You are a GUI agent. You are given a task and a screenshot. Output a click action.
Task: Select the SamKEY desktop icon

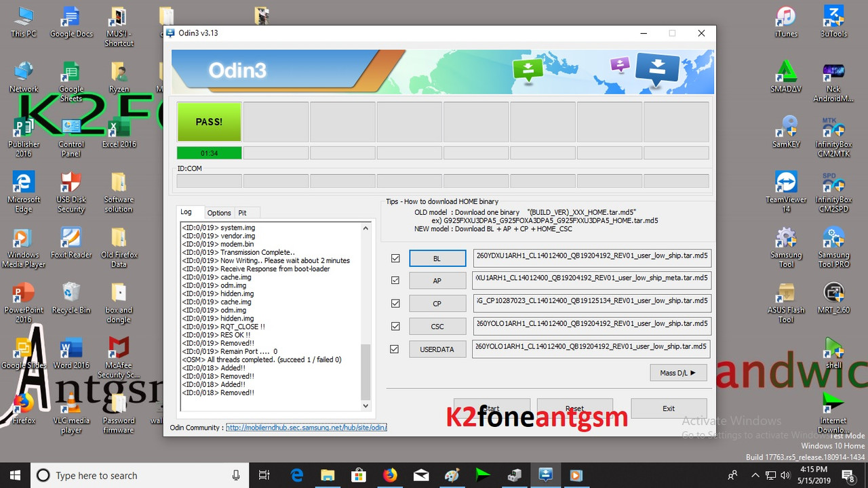pyautogui.click(x=786, y=132)
